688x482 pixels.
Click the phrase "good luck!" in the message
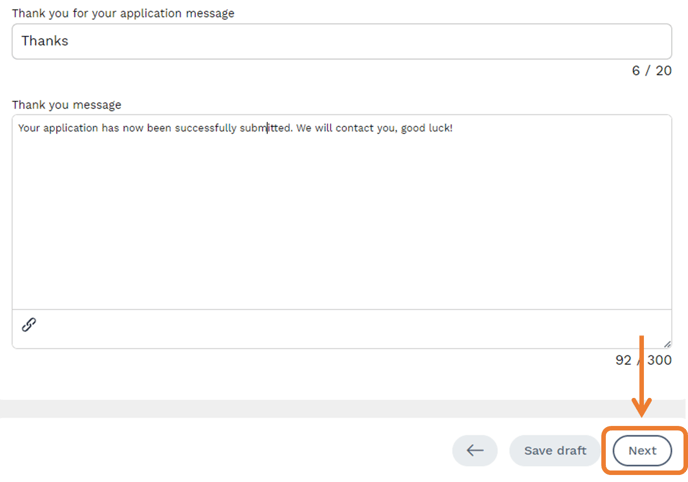427,128
